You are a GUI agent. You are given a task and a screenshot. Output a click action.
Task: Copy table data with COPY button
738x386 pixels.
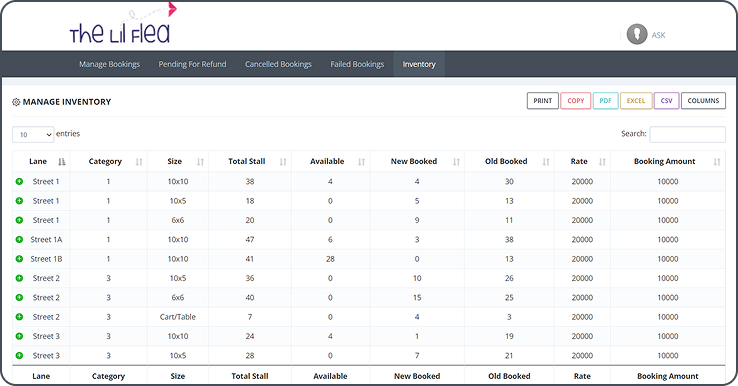[x=575, y=101]
